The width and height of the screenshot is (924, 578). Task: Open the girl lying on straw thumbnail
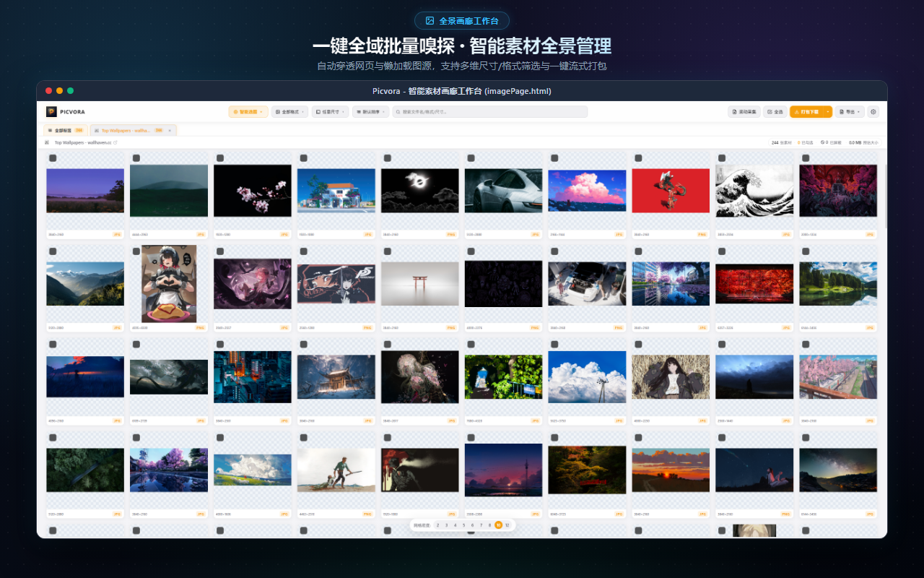(x=671, y=377)
